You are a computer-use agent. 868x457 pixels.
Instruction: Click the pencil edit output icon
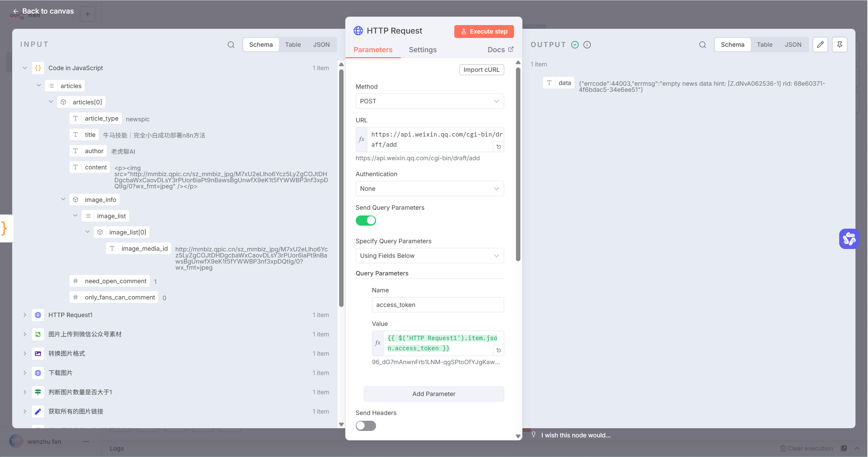tap(820, 45)
